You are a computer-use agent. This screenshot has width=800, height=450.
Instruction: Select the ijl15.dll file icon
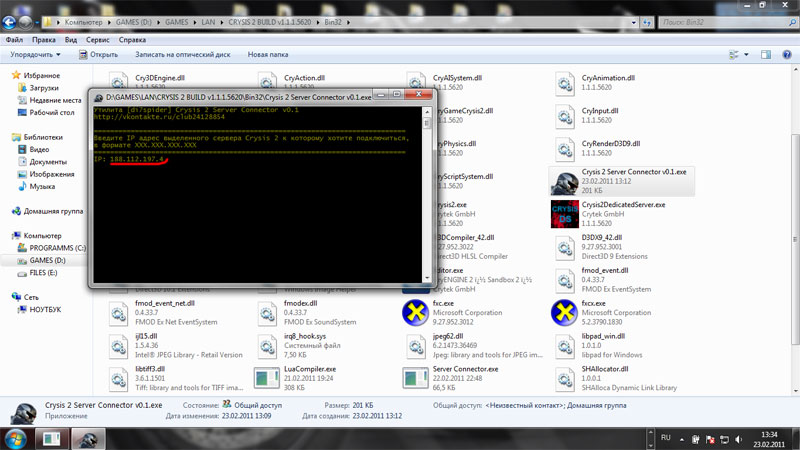(118, 346)
